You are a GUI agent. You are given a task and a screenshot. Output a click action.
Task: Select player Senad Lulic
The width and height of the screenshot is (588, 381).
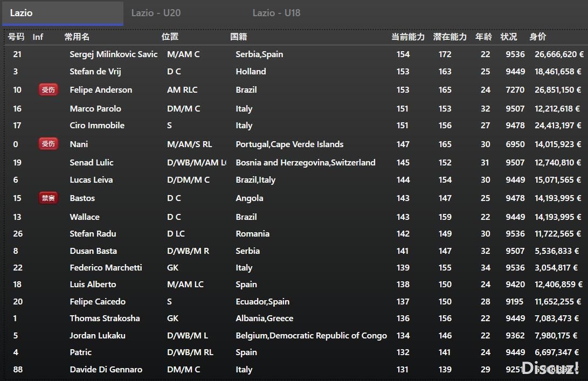tap(92, 163)
